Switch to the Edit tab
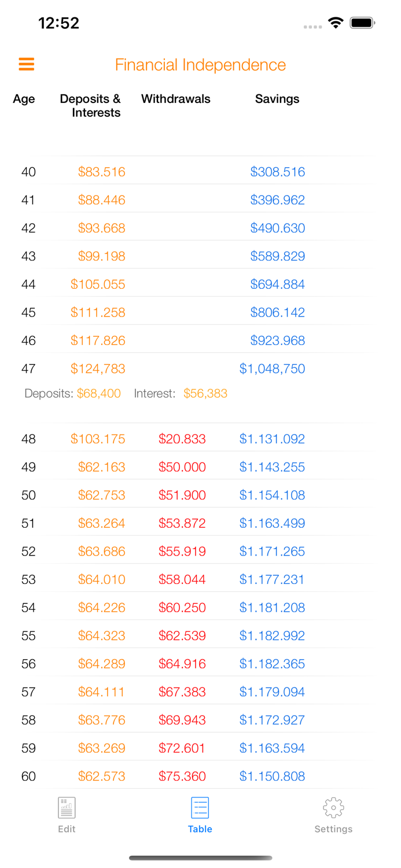401x868 pixels. pos(67,815)
